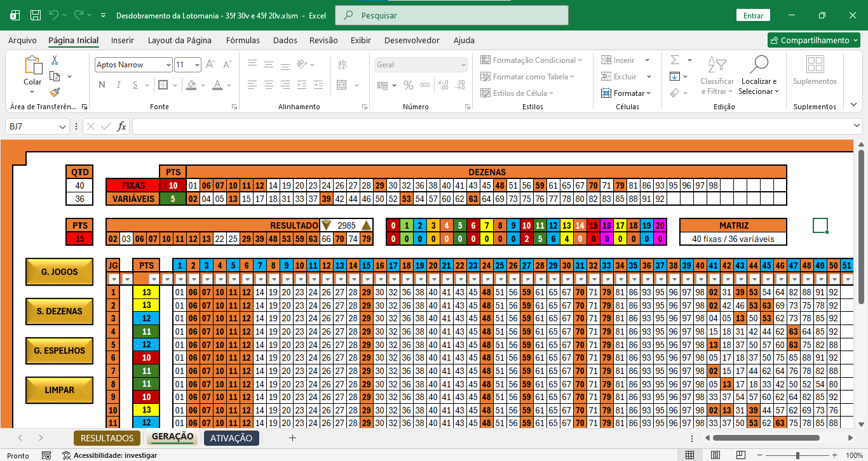Click the insert function fx icon
The image size is (868, 461).
point(121,126)
